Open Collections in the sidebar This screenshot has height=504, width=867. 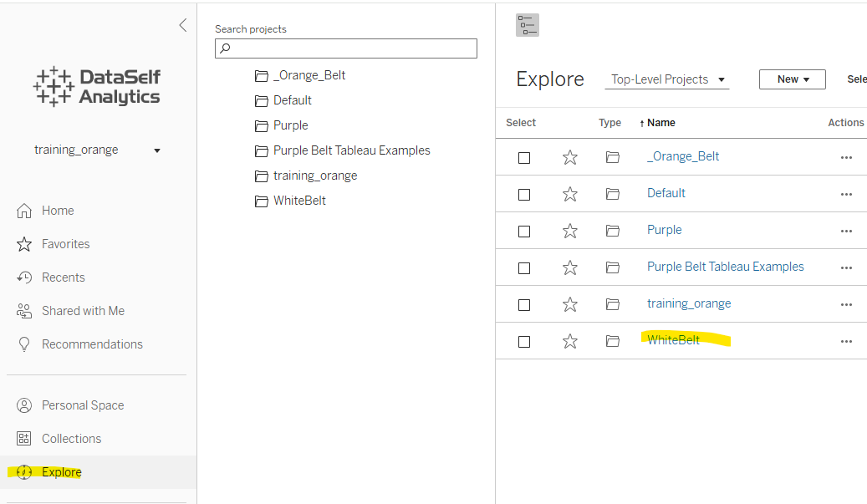(x=59, y=439)
